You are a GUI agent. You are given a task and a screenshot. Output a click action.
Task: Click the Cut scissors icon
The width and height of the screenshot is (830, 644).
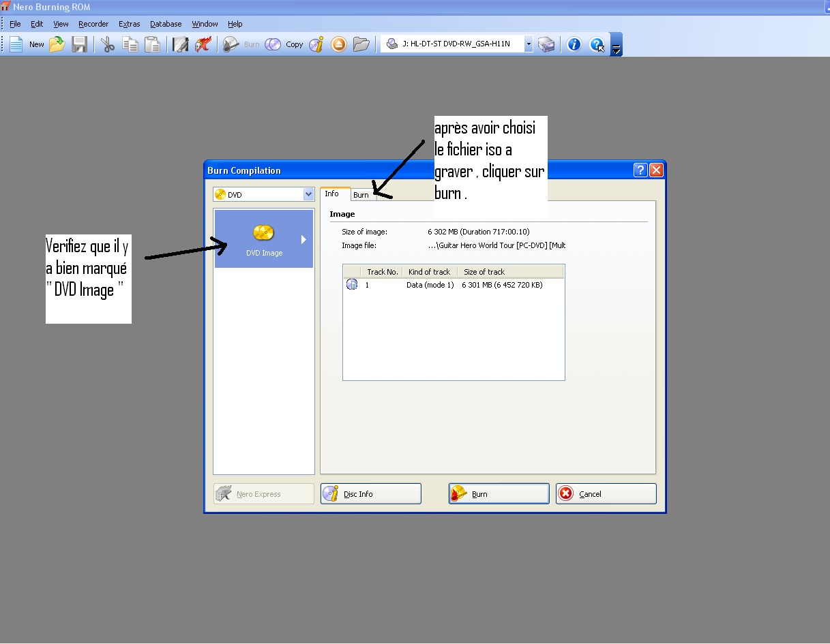pyautogui.click(x=108, y=44)
